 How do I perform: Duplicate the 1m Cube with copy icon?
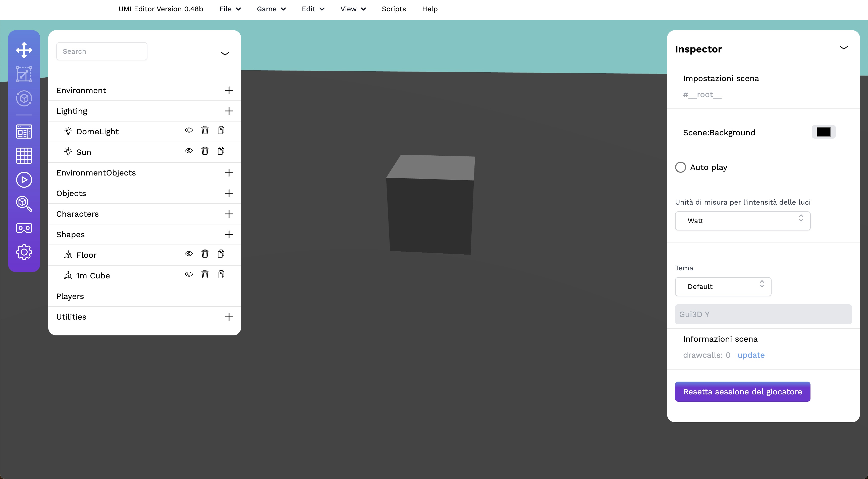point(221,274)
